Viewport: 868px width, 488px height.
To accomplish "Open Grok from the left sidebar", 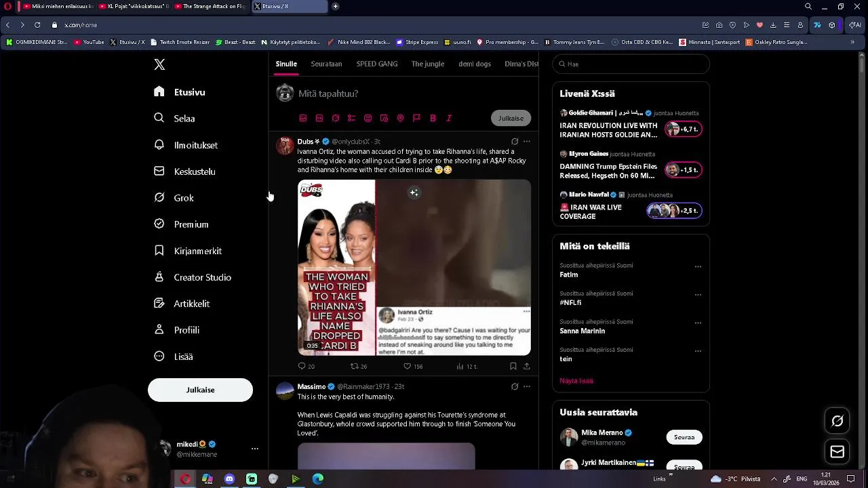I will 174,198.
